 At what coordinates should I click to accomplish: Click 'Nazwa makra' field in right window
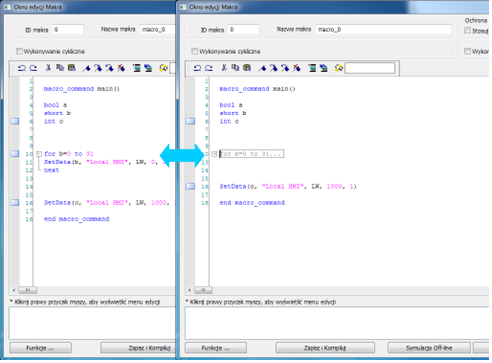383,30
